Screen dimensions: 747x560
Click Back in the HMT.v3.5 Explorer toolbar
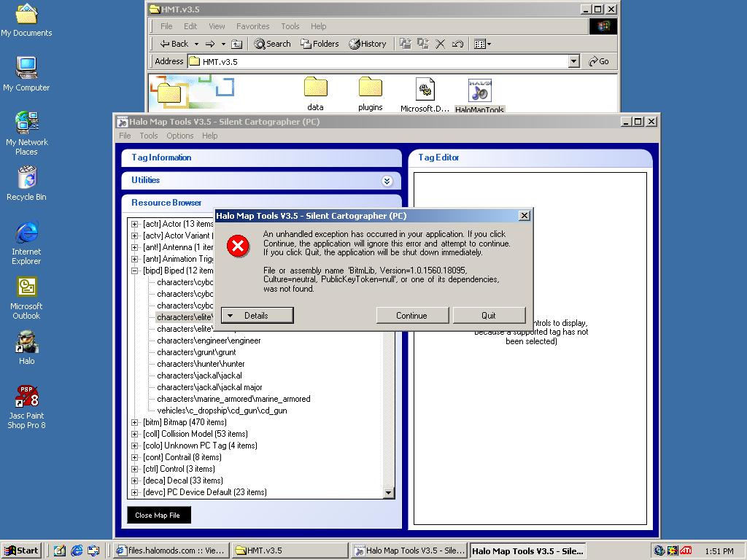click(174, 44)
